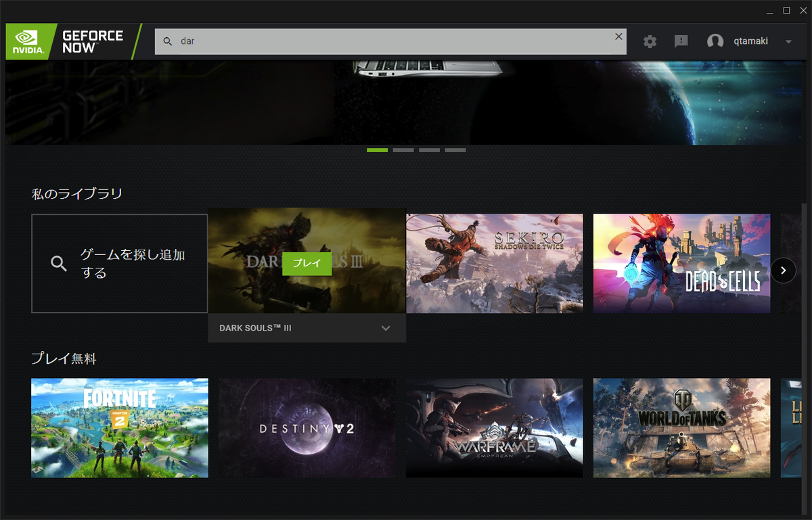This screenshot has width=812, height=520.
Task: Open the Fortnite game thumbnail
Action: tap(120, 428)
